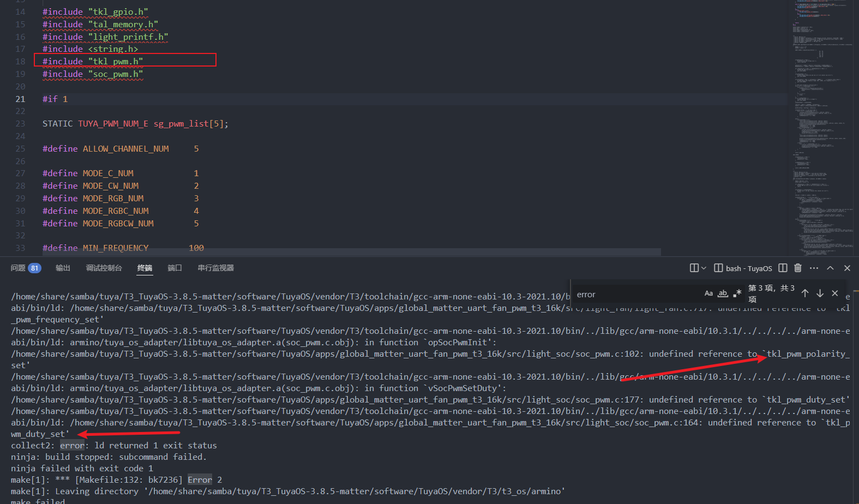The height and width of the screenshot is (504, 859).
Task: Click the '#include "tkl_pwm.h"' code line
Action: (93, 62)
